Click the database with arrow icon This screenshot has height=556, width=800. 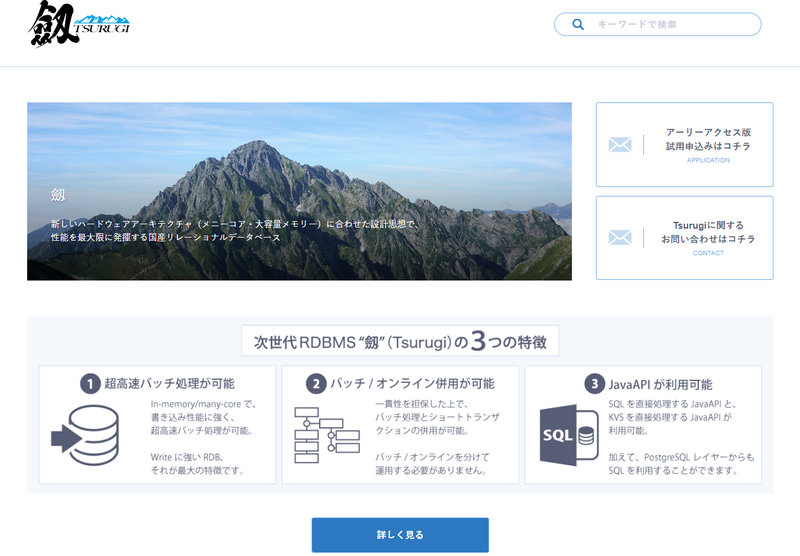(85, 435)
